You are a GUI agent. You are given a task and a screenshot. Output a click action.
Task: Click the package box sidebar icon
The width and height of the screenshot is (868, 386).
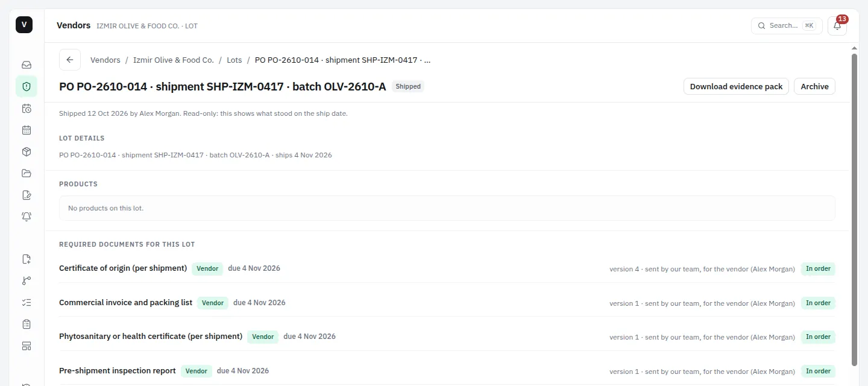pyautogui.click(x=27, y=151)
